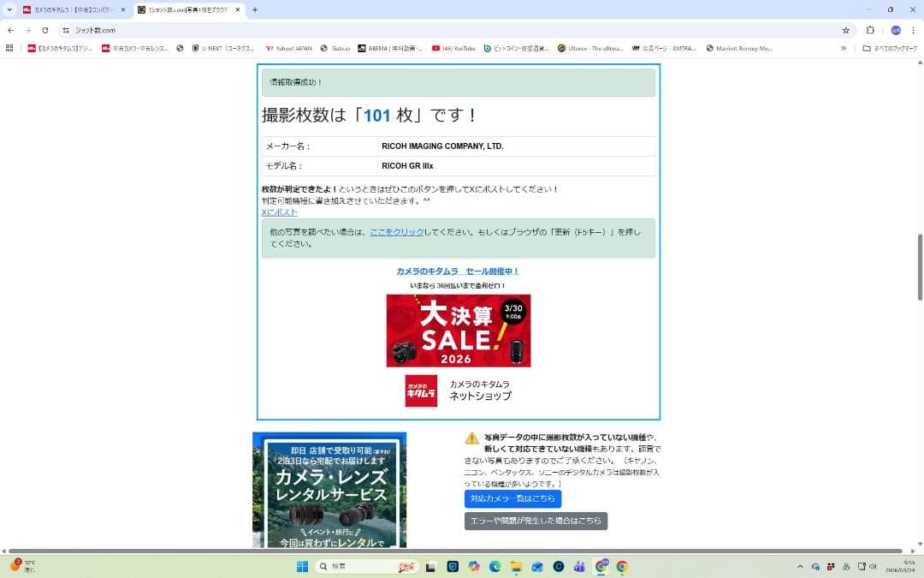Screen dimensions: 924x578
Task: Open the ABEMA bookmark
Action: [390, 48]
